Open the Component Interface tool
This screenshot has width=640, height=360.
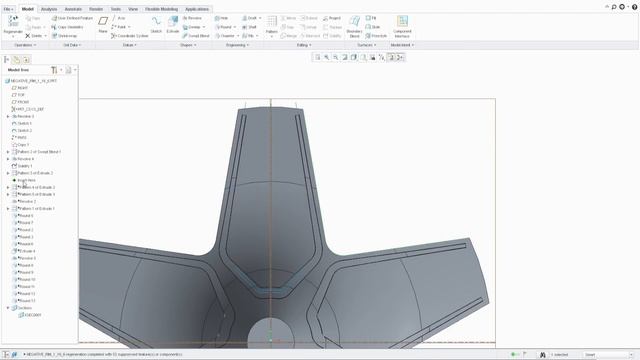point(402,26)
